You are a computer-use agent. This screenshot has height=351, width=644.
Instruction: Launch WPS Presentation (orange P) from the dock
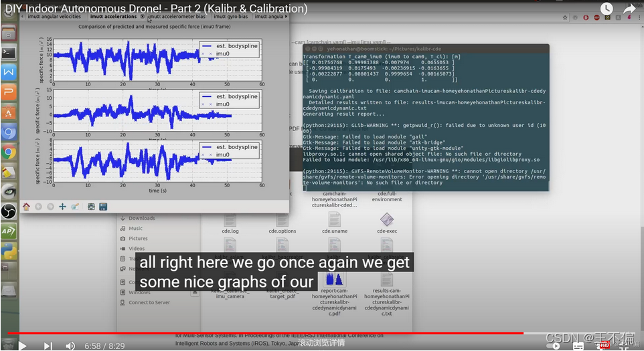click(9, 92)
